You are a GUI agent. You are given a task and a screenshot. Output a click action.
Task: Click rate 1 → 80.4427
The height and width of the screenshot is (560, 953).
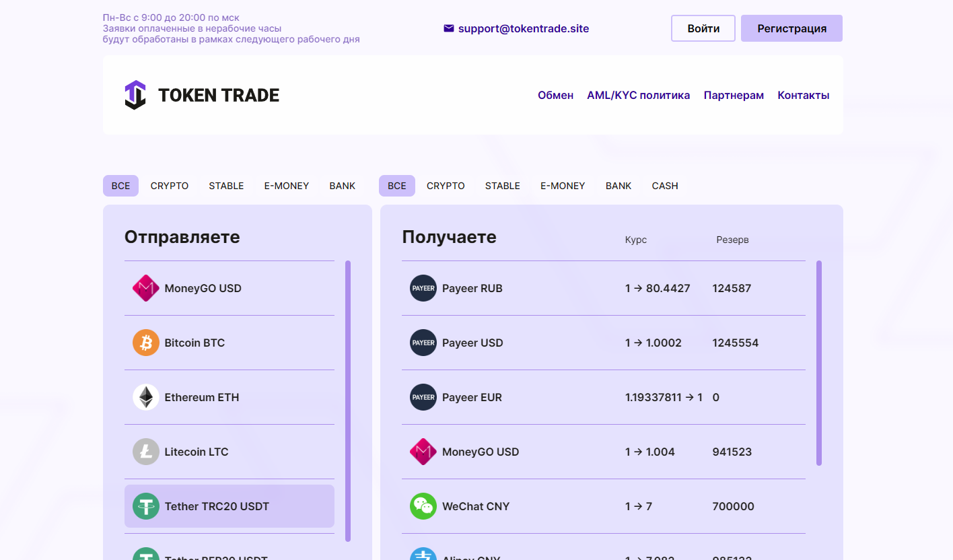658,288
